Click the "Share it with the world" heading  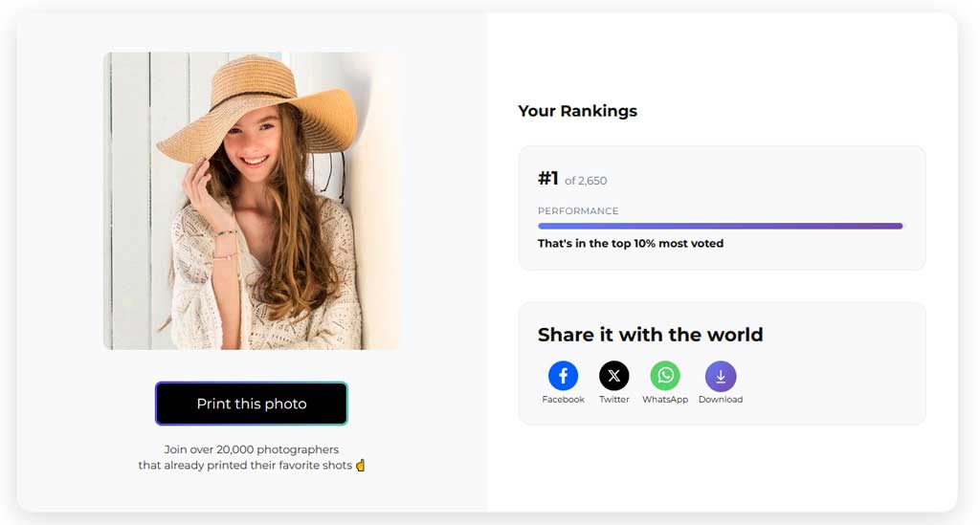pos(650,335)
